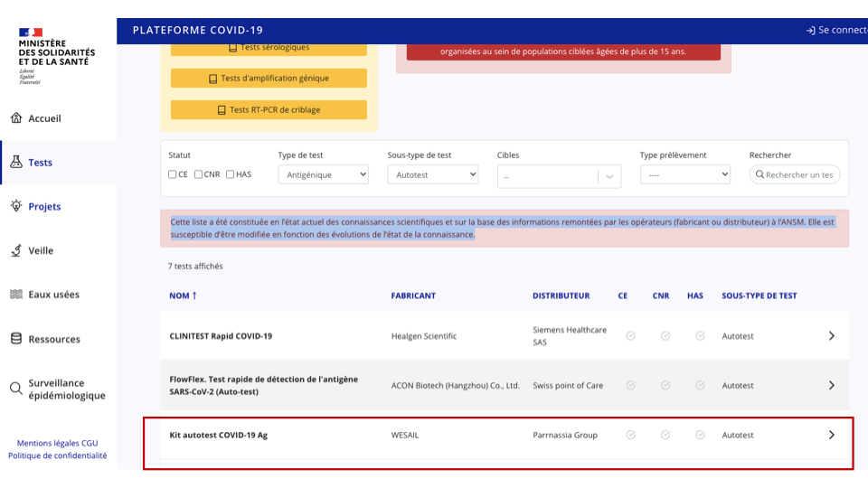Click CE check icon for Kit autotest row
This screenshot has width=868, height=488.
(630, 435)
